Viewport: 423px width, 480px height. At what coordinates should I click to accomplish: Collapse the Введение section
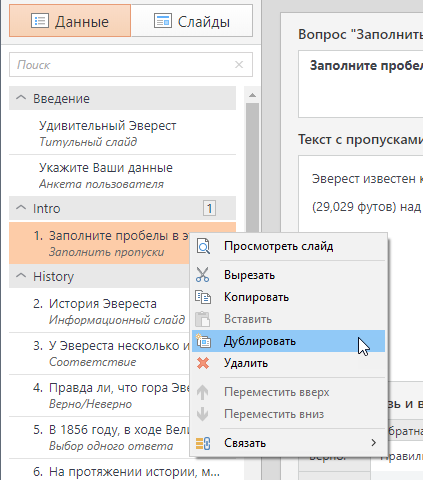pos(21,98)
